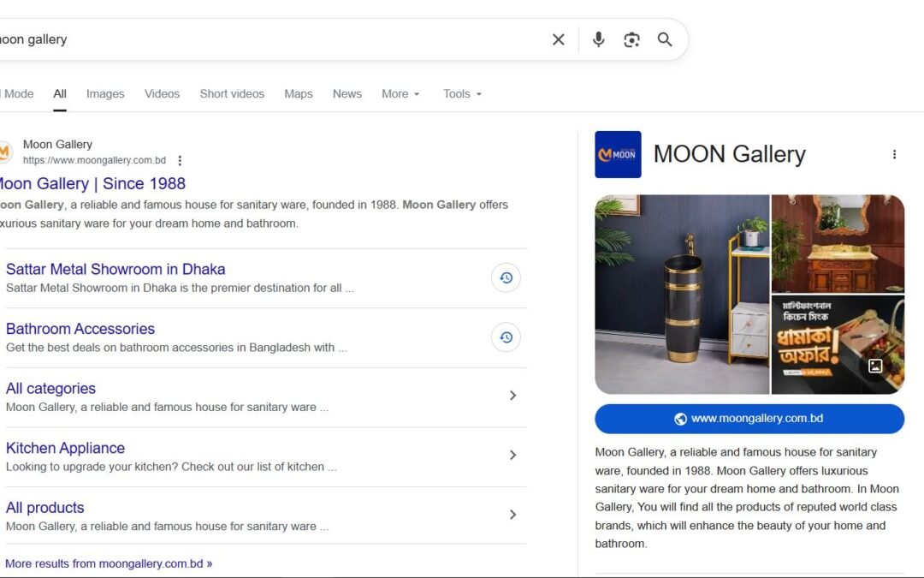Click the history icon beside Bathroom Accessories
This screenshot has width=924, height=578.
[x=506, y=337]
